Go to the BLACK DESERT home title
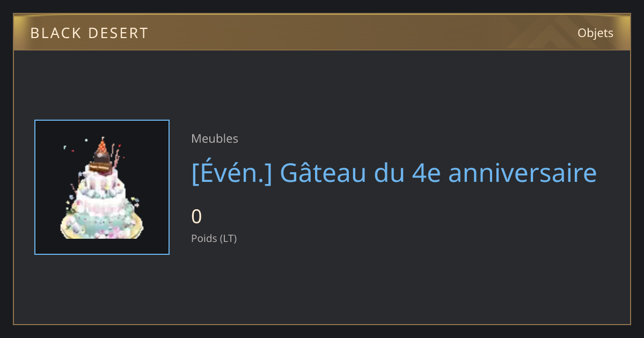The image size is (644, 338). tap(89, 33)
